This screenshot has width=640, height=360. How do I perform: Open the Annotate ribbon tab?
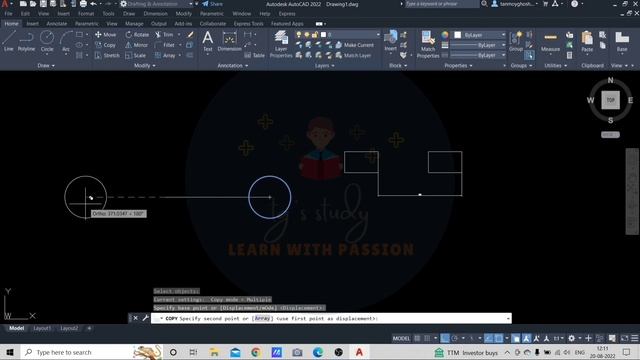(x=57, y=24)
